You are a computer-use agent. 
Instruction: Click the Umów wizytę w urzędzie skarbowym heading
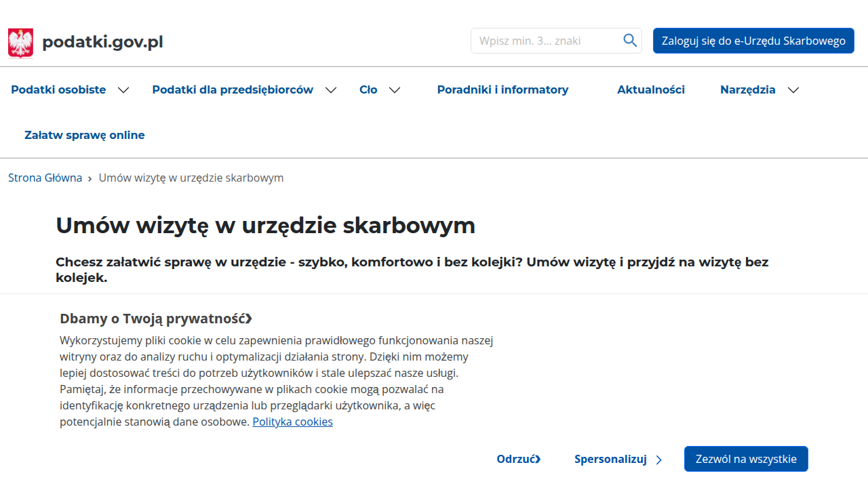pos(265,225)
